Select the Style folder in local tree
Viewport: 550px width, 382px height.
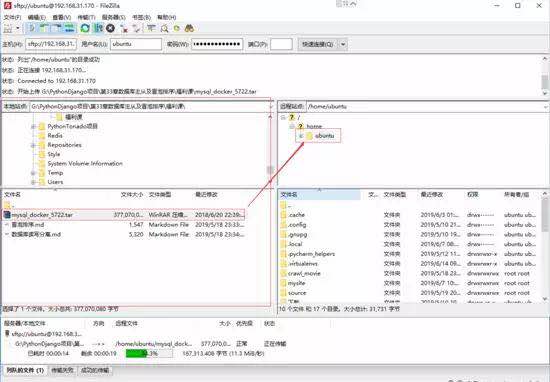(54, 154)
